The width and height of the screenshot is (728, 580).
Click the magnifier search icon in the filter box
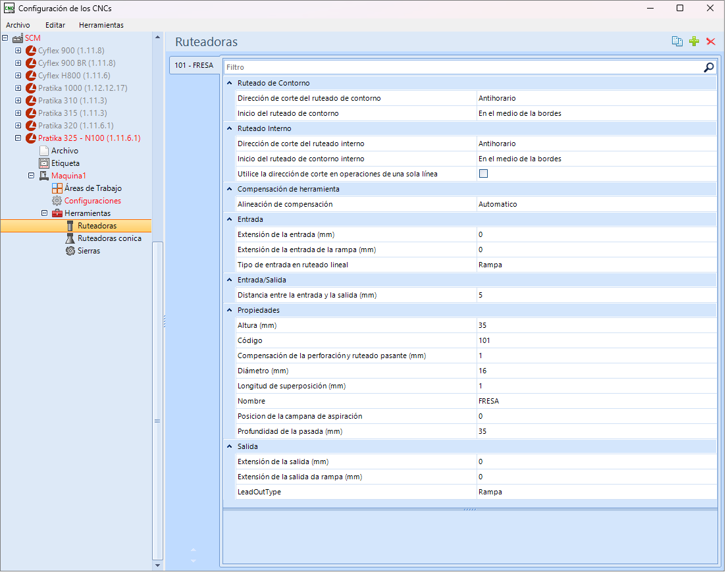pos(708,67)
